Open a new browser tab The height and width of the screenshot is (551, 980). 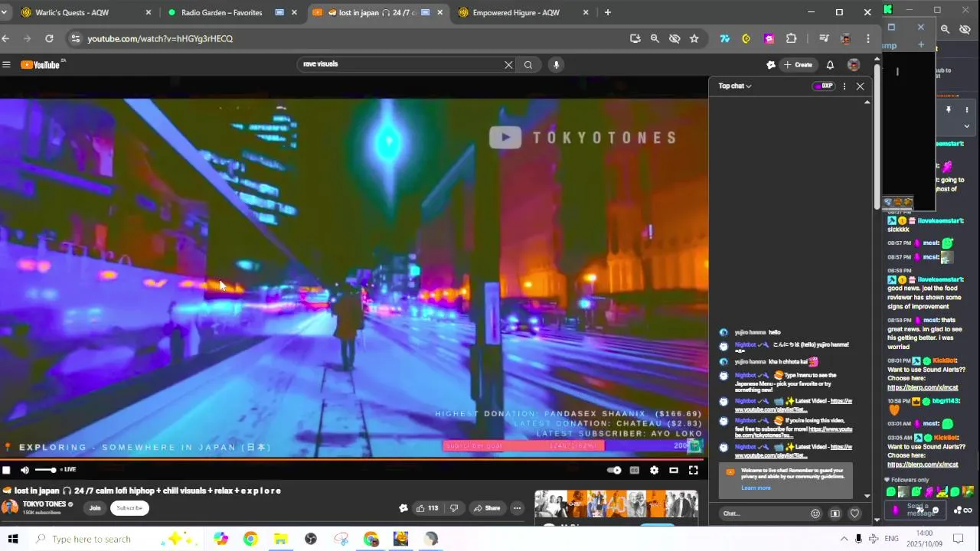point(607,12)
